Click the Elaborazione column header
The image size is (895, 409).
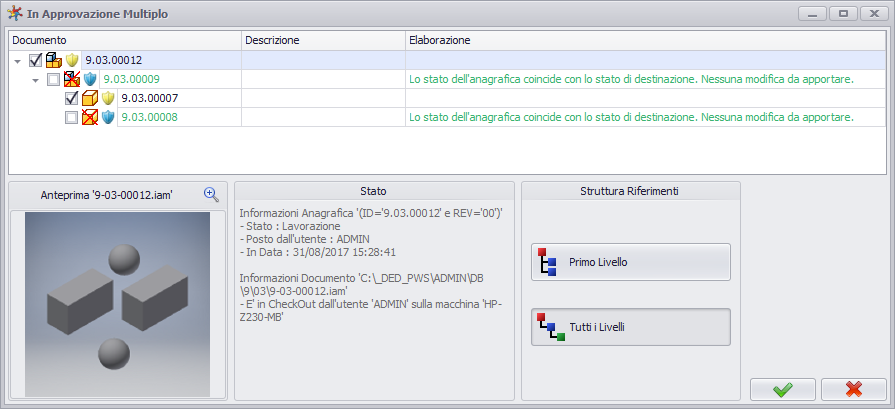pyautogui.click(x=646, y=41)
